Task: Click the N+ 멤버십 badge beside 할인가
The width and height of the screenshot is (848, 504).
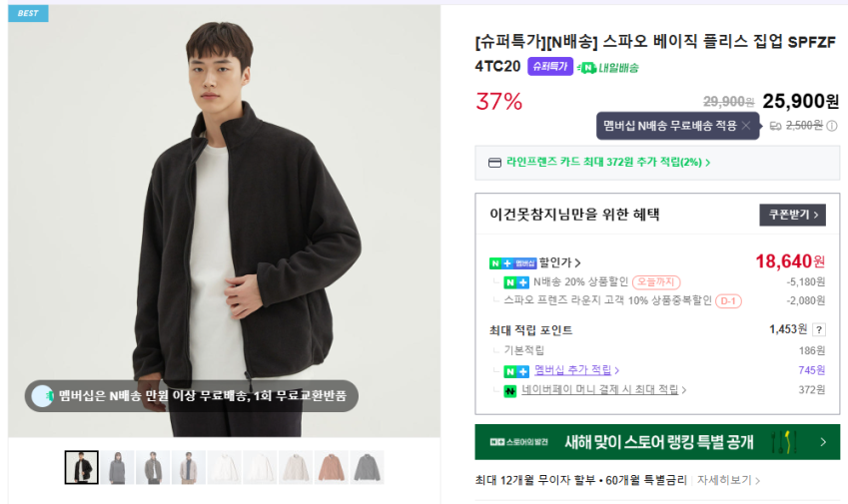Action: (512, 262)
